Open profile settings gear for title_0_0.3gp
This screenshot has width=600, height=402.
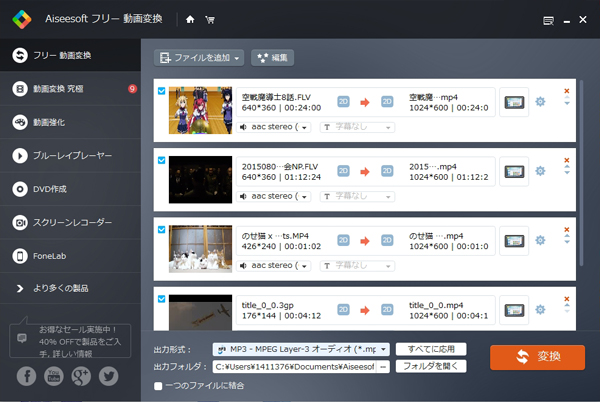pyautogui.click(x=540, y=309)
